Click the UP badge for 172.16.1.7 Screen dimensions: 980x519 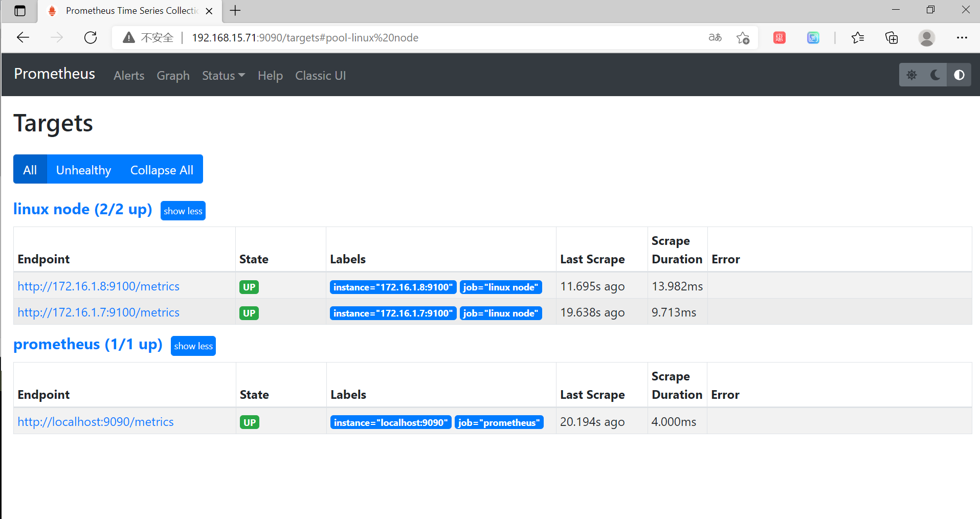tap(249, 313)
